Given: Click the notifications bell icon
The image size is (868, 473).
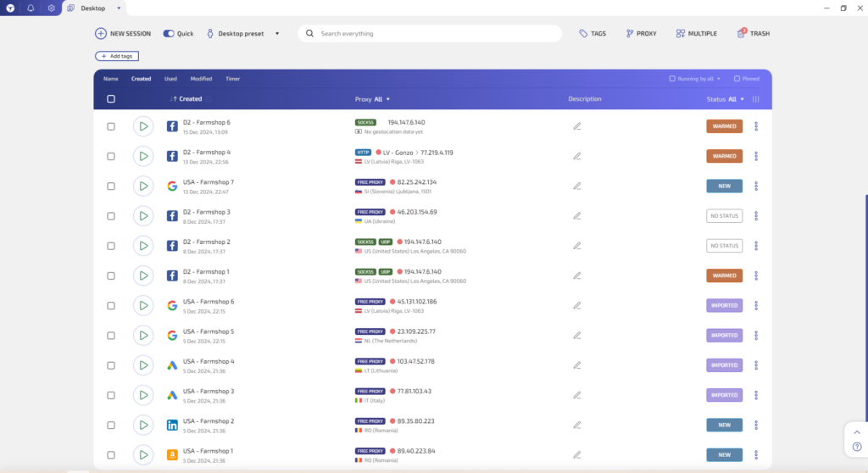Looking at the screenshot, I should point(31,8).
